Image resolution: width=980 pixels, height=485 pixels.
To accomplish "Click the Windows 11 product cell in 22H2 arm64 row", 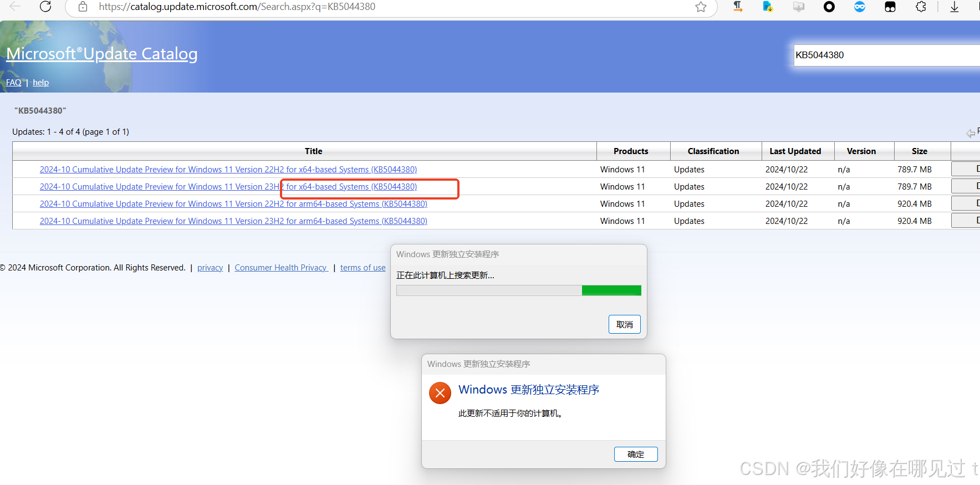I will [x=622, y=204].
